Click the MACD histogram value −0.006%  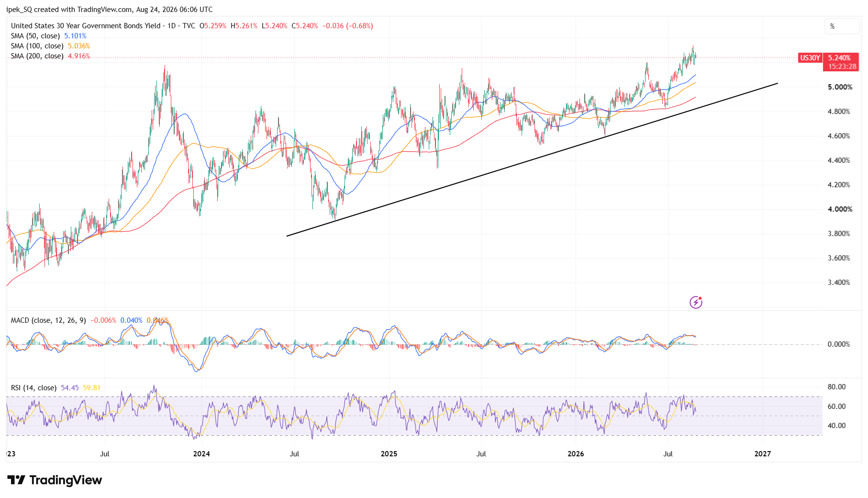point(103,320)
